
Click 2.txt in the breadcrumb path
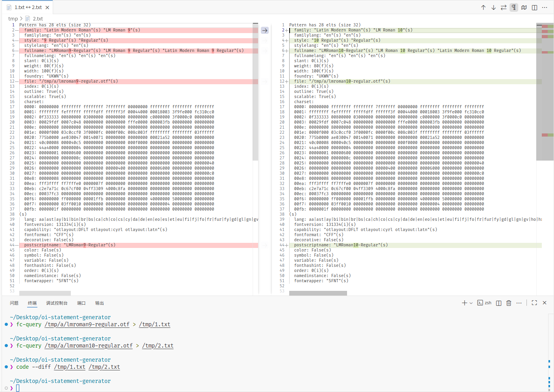click(38, 18)
